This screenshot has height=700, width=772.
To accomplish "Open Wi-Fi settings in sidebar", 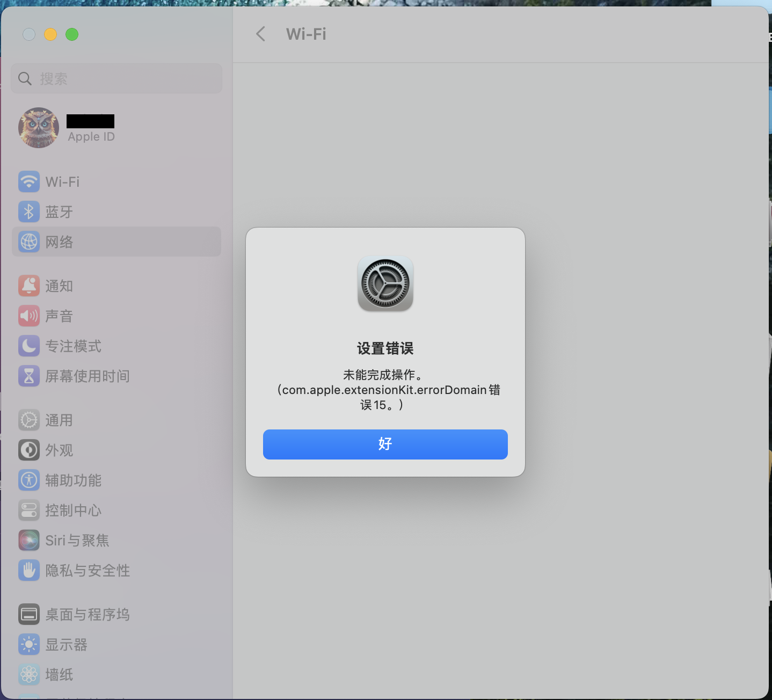I will click(x=116, y=181).
